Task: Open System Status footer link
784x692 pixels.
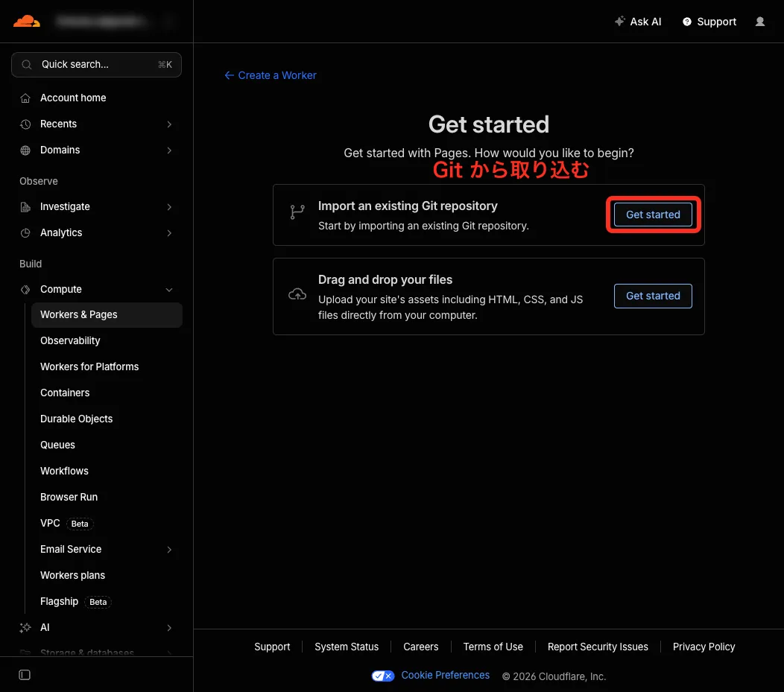Action: (347, 647)
